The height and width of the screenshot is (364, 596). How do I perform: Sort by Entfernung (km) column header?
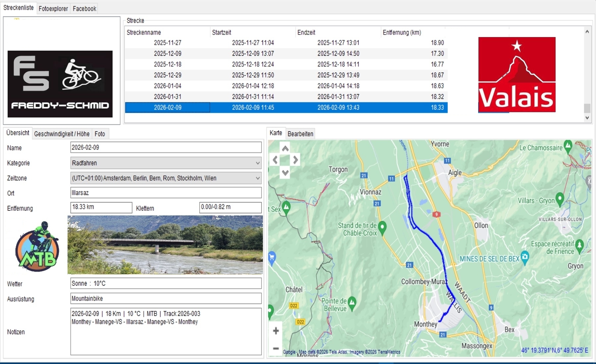[402, 32]
